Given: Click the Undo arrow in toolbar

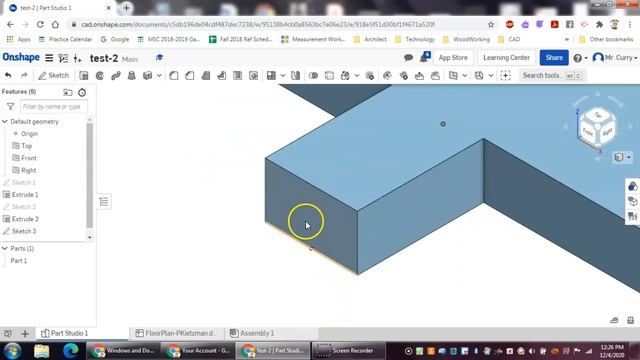Looking at the screenshot, I should point(8,76).
